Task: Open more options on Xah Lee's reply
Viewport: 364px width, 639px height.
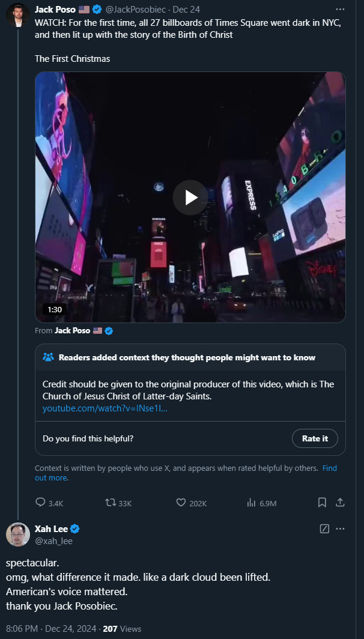Action: click(x=340, y=529)
